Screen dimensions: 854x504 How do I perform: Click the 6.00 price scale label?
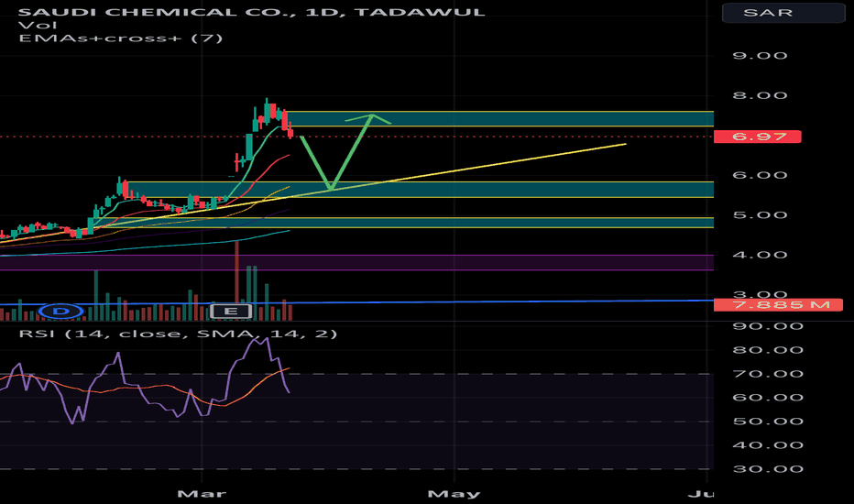tap(760, 175)
